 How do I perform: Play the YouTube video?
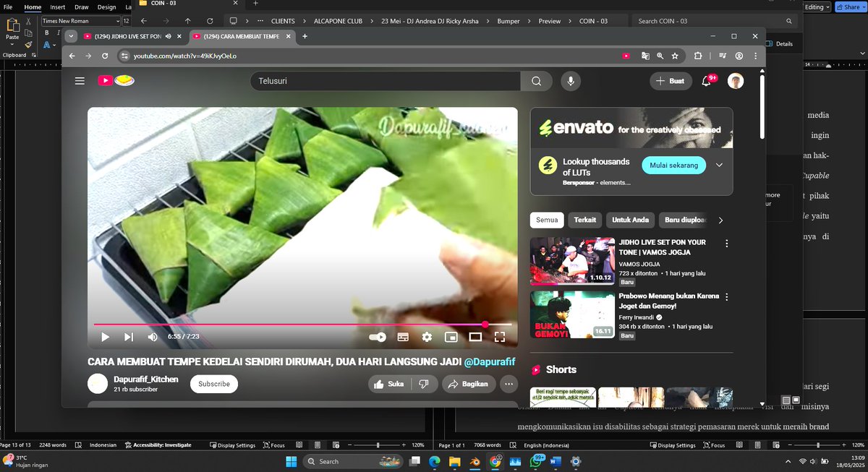pyautogui.click(x=106, y=337)
